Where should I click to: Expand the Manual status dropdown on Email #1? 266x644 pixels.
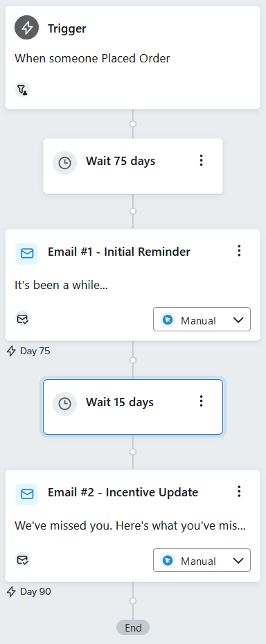[202, 319]
